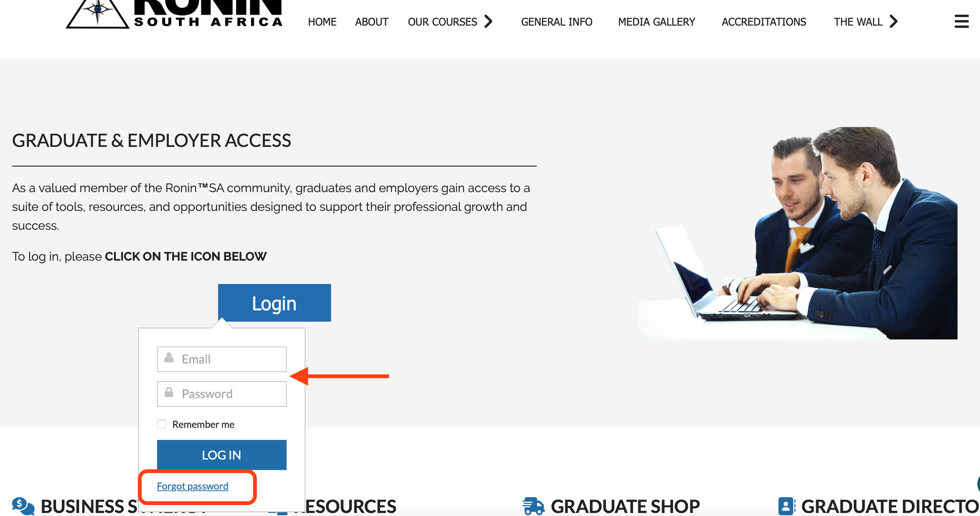Open the hamburger menu icon
This screenshot has height=516, width=980.
[961, 21]
